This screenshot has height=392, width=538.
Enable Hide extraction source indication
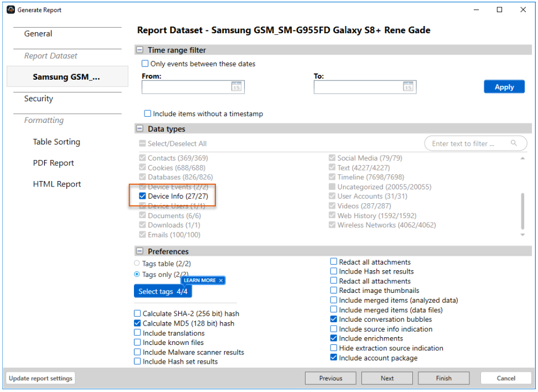pyautogui.click(x=334, y=348)
